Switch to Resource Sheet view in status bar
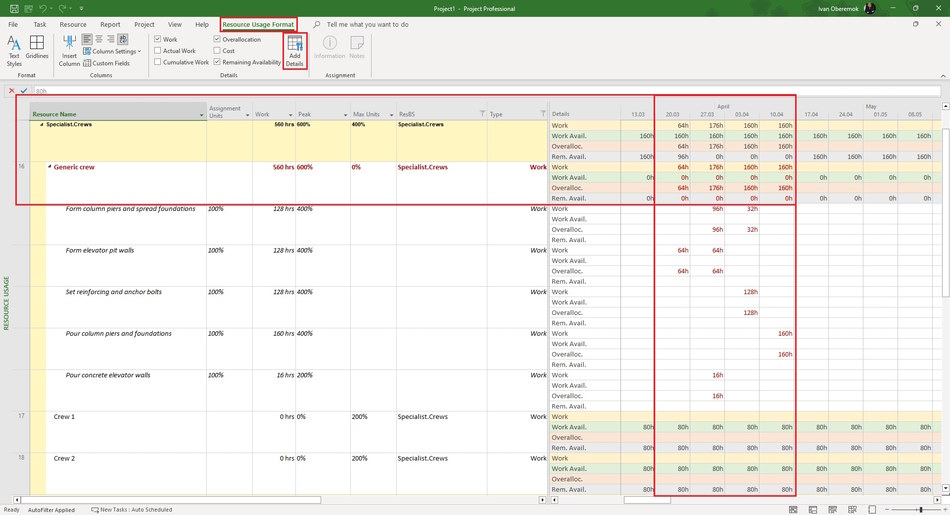The image size is (950, 515). click(x=852, y=510)
